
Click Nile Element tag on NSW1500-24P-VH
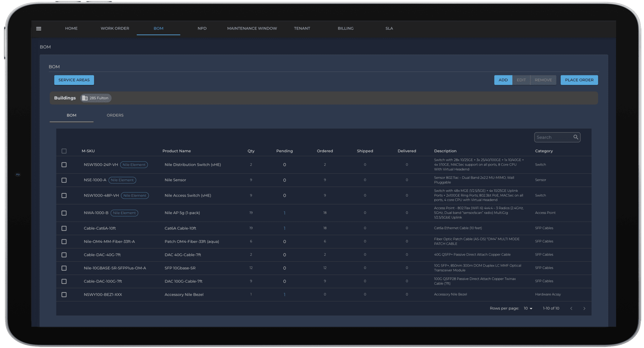point(134,165)
